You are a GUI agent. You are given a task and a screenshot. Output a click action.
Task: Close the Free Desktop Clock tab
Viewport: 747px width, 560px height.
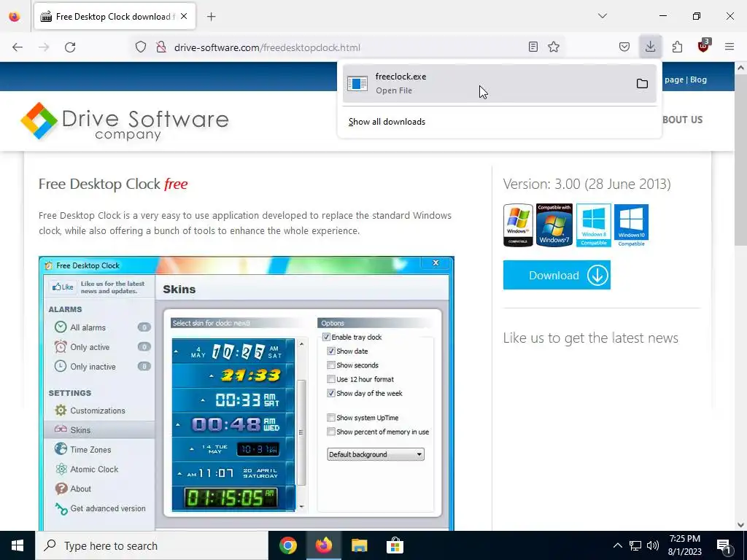point(184,16)
